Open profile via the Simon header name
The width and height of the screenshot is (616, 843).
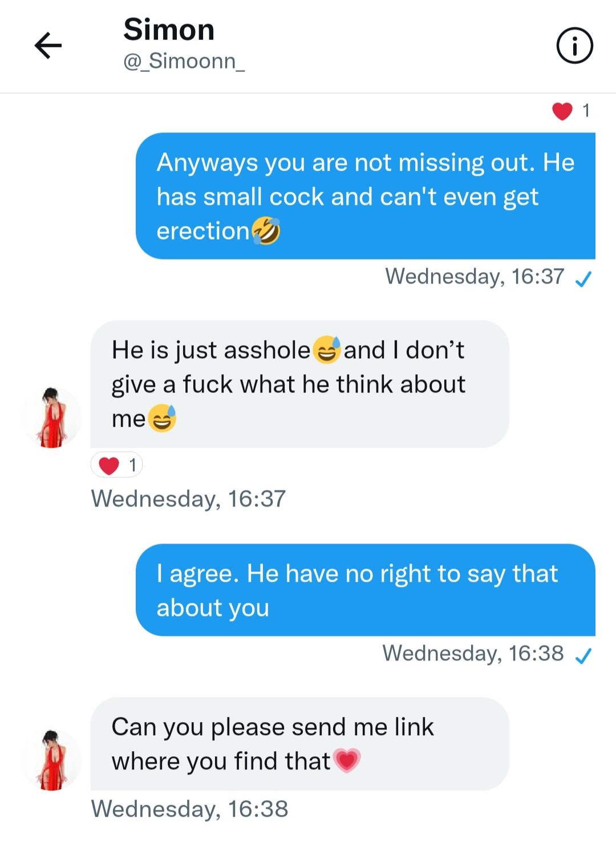point(169,30)
